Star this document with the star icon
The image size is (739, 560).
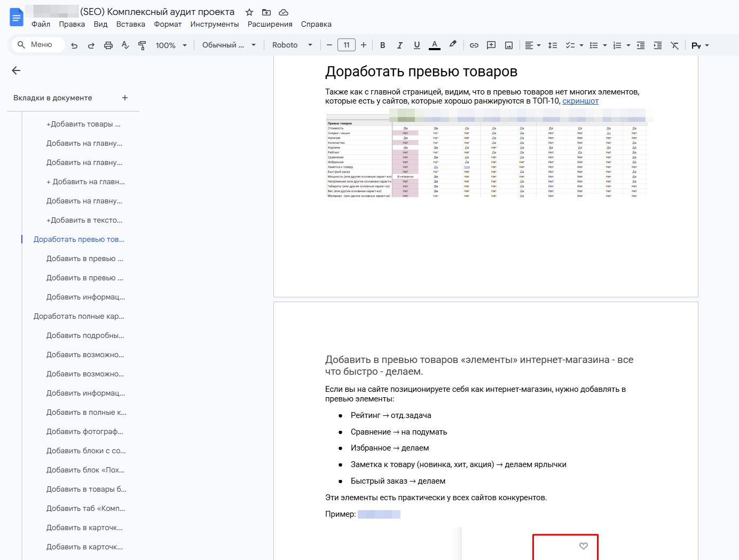tap(249, 12)
